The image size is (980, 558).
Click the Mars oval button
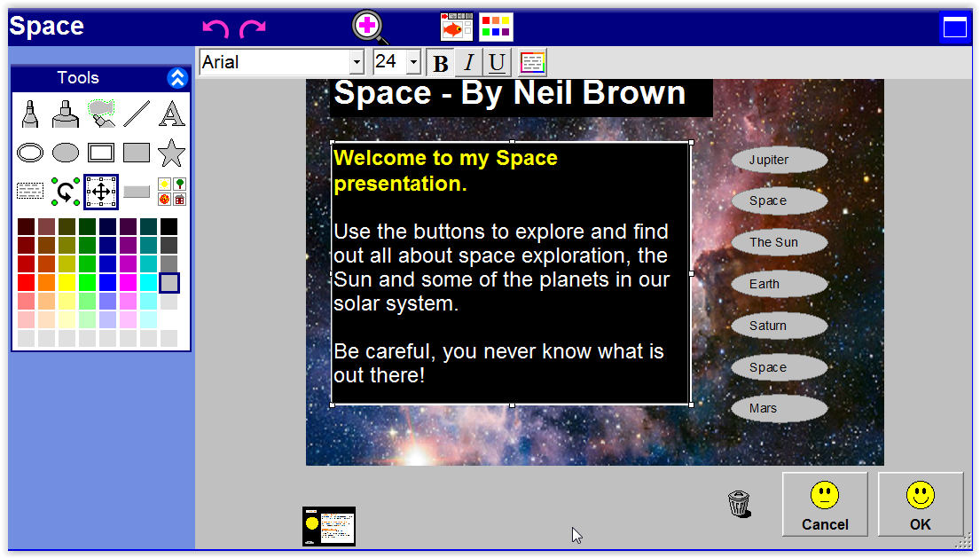pos(780,409)
